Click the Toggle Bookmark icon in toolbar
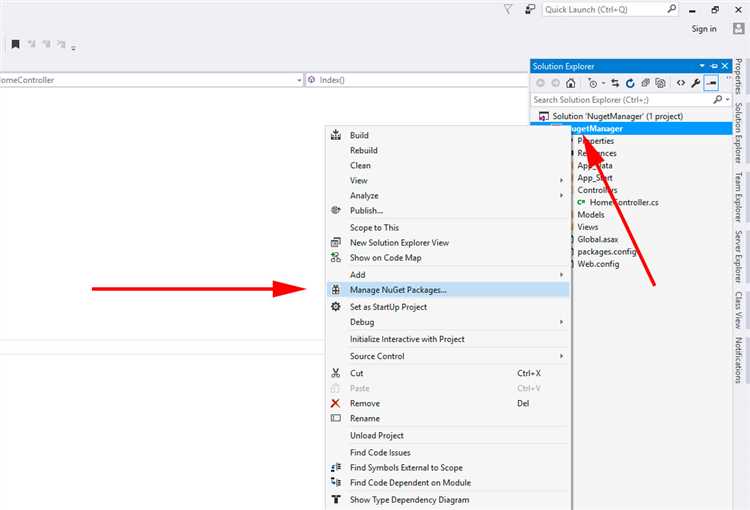This screenshot has width=750, height=510. click(15, 44)
